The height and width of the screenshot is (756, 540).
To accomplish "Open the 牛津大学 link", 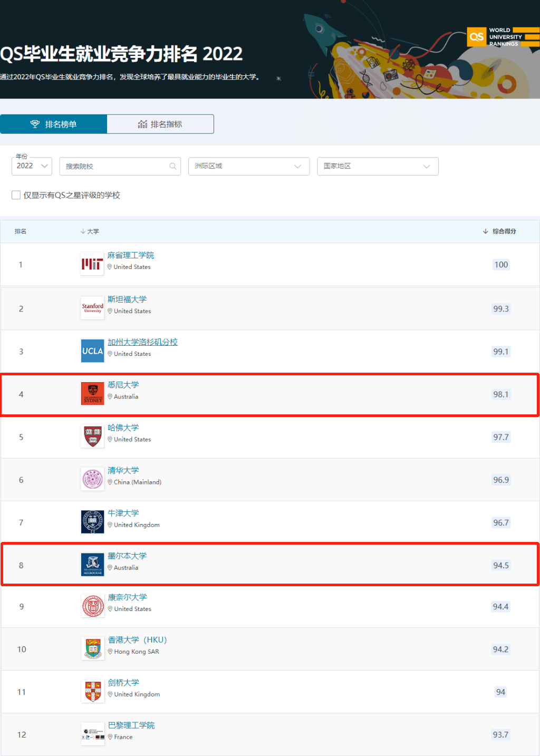I will point(123,513).
